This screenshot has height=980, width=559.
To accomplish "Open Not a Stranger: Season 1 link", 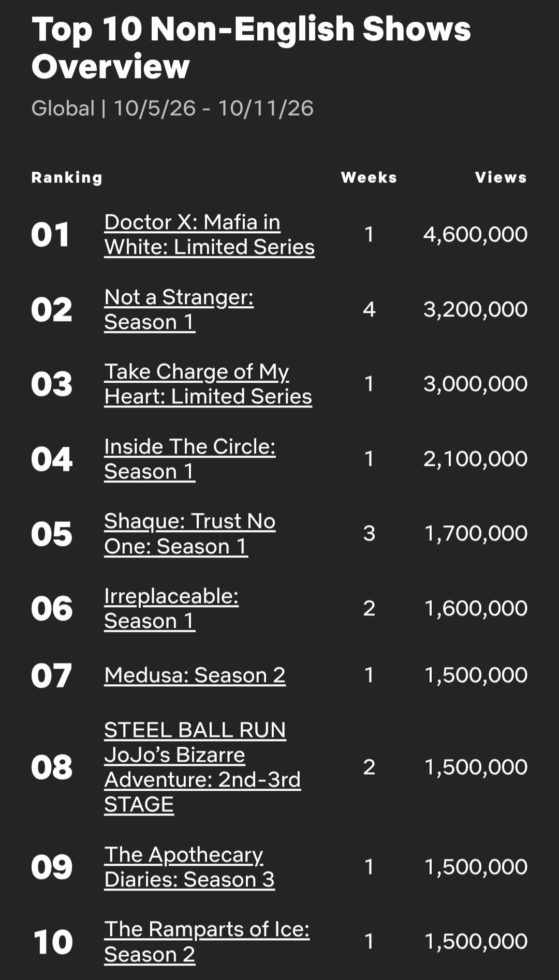I will [x=179, y=309].
